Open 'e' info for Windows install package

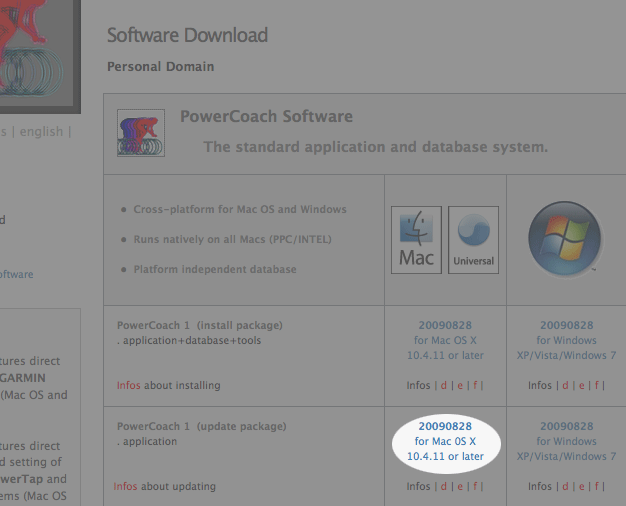coord(581,385)
